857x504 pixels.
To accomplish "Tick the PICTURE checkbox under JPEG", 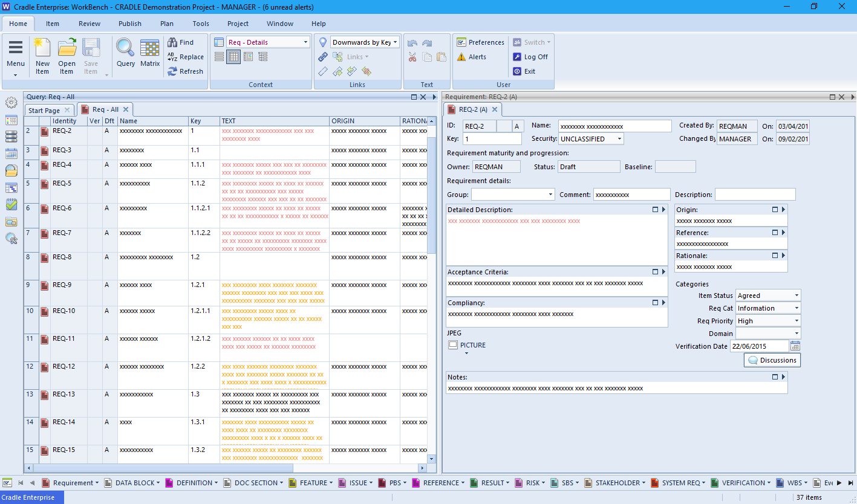I will pyautogui.click(x=453, y=345).
